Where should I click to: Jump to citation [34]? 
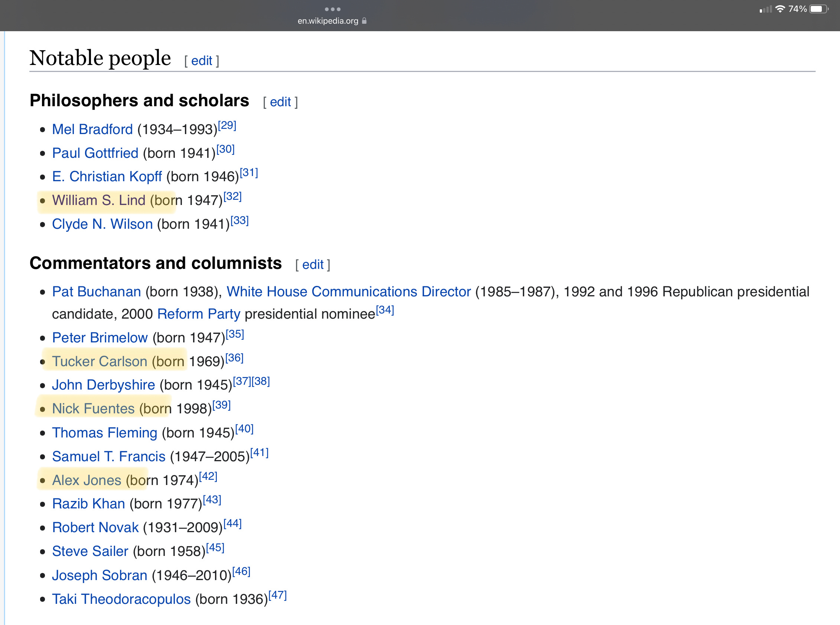coord(385,310)
